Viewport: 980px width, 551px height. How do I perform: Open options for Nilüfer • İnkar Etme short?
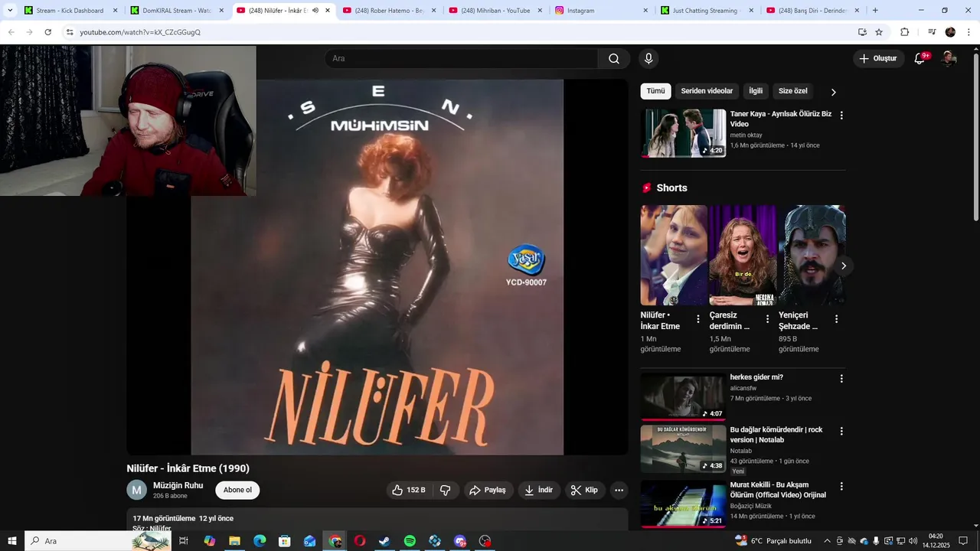[697, 319]
